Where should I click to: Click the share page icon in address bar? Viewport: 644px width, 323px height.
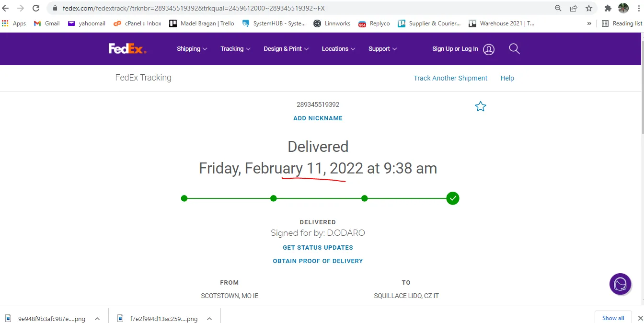[x=574, y=8]
